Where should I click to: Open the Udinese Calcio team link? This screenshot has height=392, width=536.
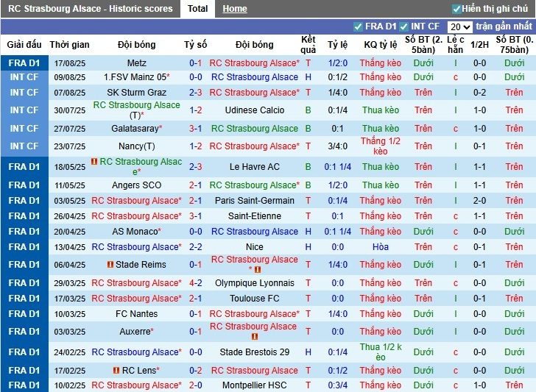tap(255, 110)
